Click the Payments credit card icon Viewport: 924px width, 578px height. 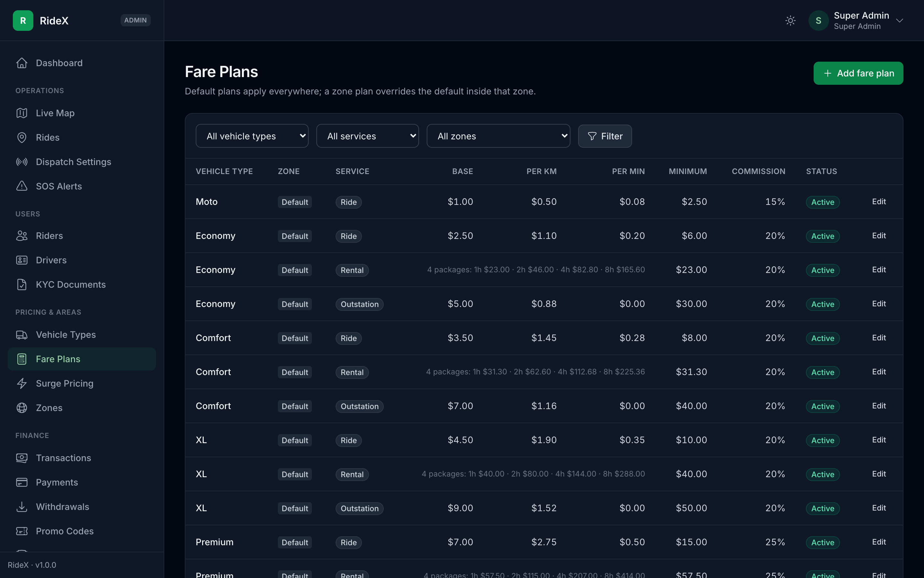pos(22,482)
